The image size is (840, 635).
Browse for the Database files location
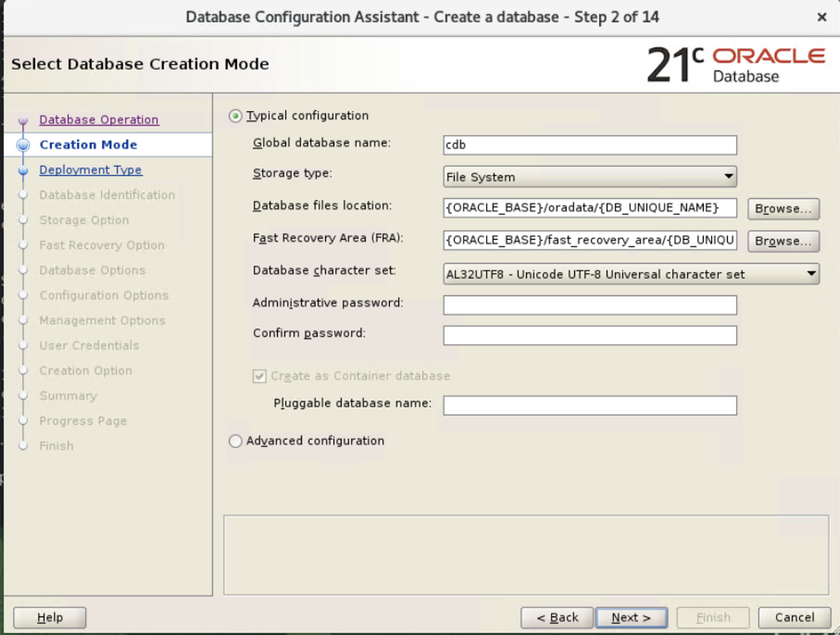click(783, 209)
